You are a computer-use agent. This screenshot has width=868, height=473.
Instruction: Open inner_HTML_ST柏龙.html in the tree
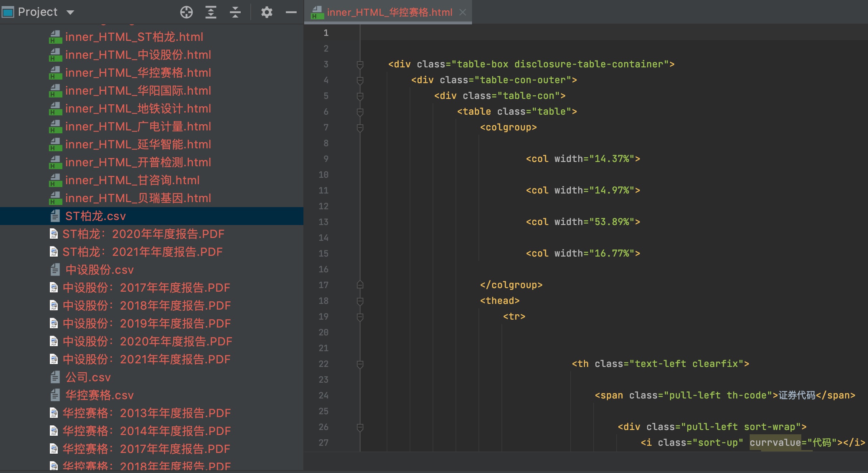tap(134, 37)
